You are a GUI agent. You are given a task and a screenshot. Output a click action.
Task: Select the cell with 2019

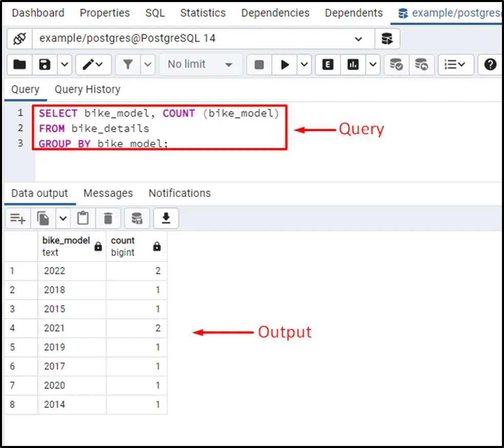click(72, 347)
